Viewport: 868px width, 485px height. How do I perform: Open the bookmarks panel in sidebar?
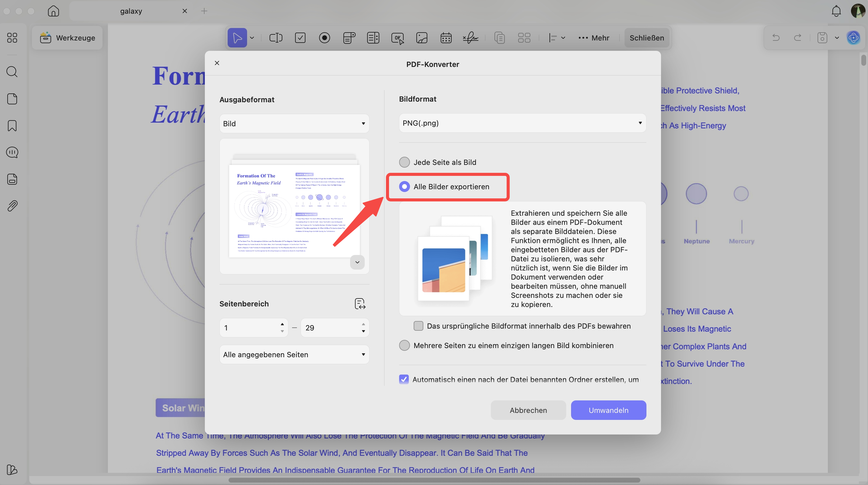click(12, 125)
